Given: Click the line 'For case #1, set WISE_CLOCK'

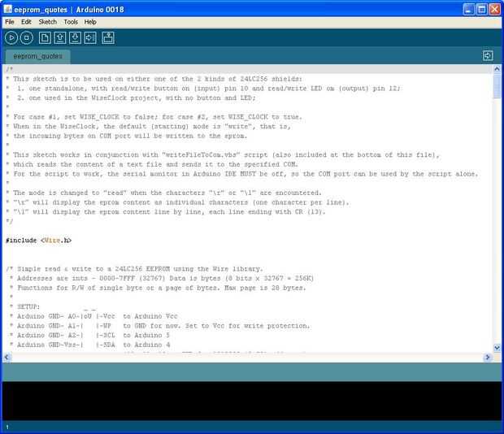Looking at the screenshot, I should [154, 116].
